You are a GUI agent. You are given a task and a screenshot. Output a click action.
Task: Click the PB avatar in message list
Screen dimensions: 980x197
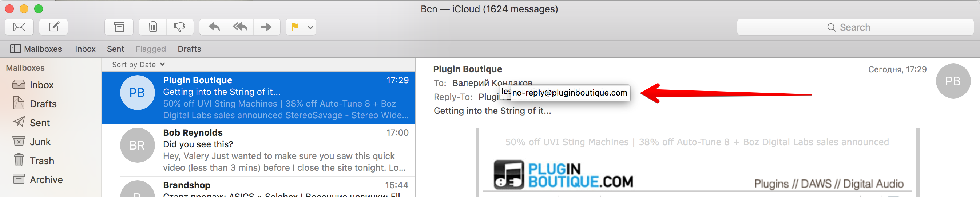coord(137,93)
